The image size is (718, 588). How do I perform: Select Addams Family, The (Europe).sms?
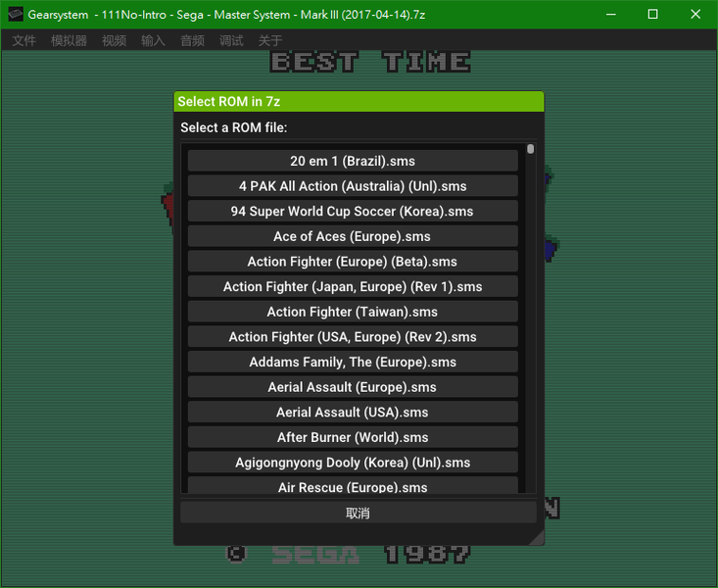[x=353, y=362]
